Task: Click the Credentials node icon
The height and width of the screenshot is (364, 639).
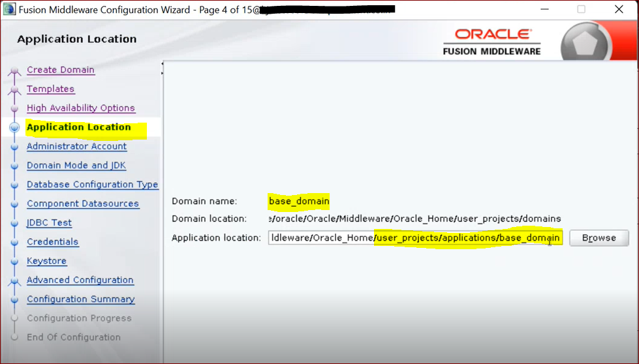Action: (x=14, y=242)
